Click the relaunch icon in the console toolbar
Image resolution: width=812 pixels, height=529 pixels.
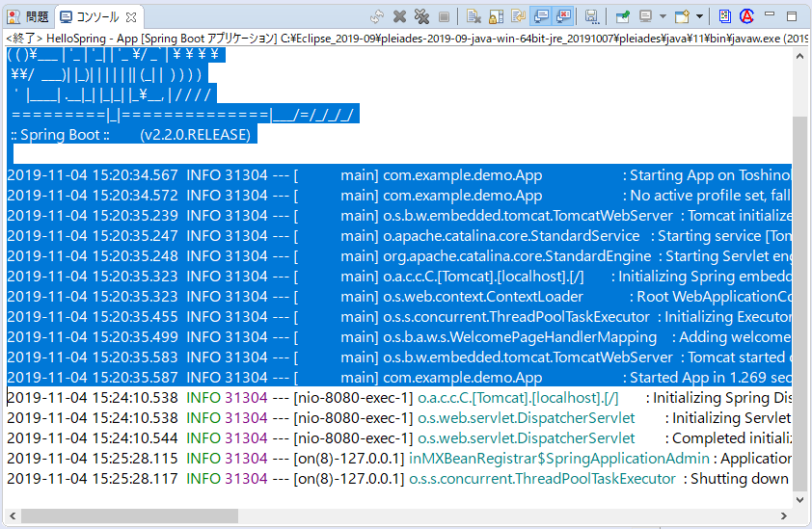377,16
